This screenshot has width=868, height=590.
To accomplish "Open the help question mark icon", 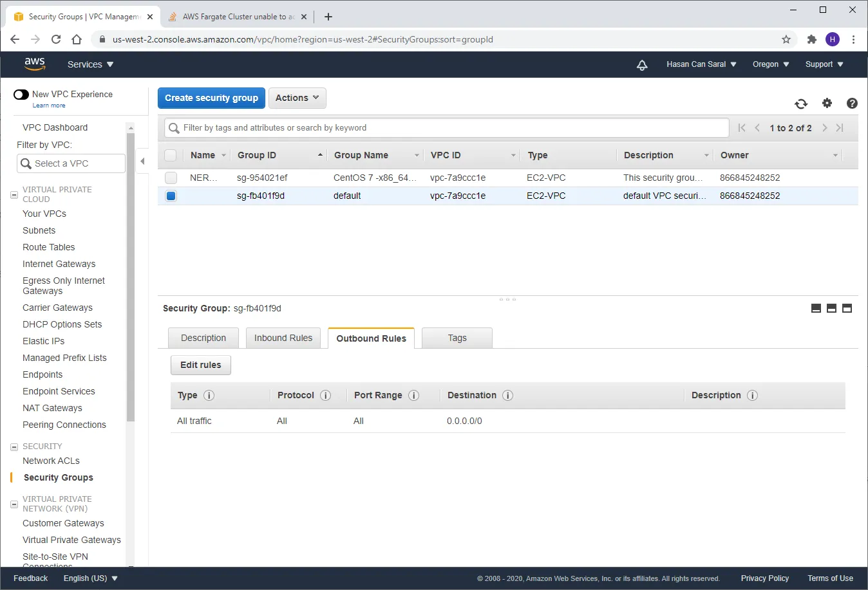I will [x=852, y=103].
